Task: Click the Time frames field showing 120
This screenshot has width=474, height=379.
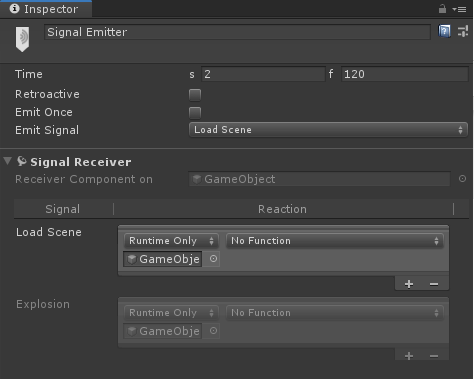Action: coord(405,74)
